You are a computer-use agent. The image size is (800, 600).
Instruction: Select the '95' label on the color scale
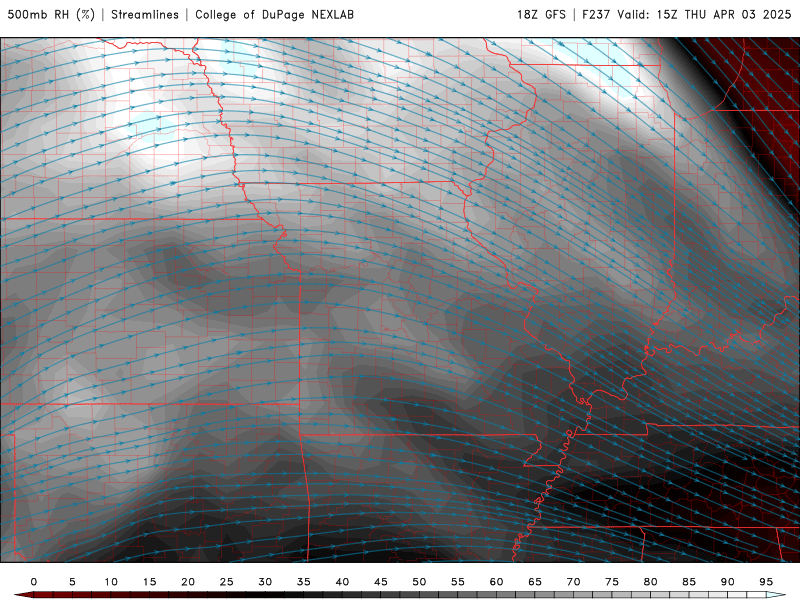coord(766,582)
